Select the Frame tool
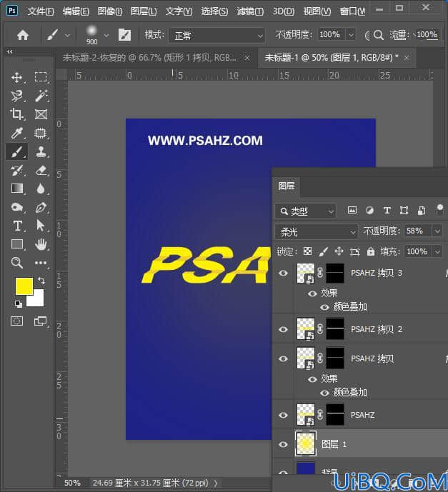This screenshot has height=492, width=448. point(41,114)
